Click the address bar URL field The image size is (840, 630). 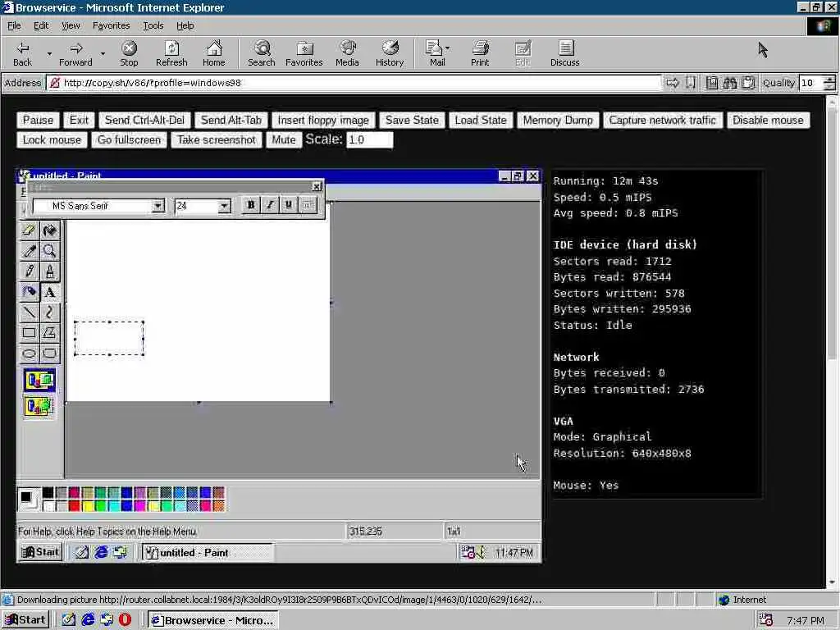pyautogui.click(x=354, y=83)
